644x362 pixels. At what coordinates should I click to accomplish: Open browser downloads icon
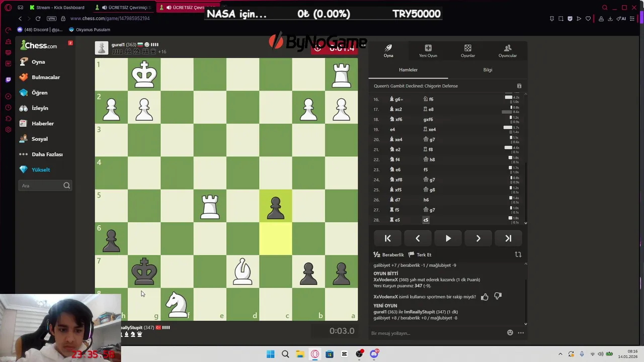pos(610,19)
